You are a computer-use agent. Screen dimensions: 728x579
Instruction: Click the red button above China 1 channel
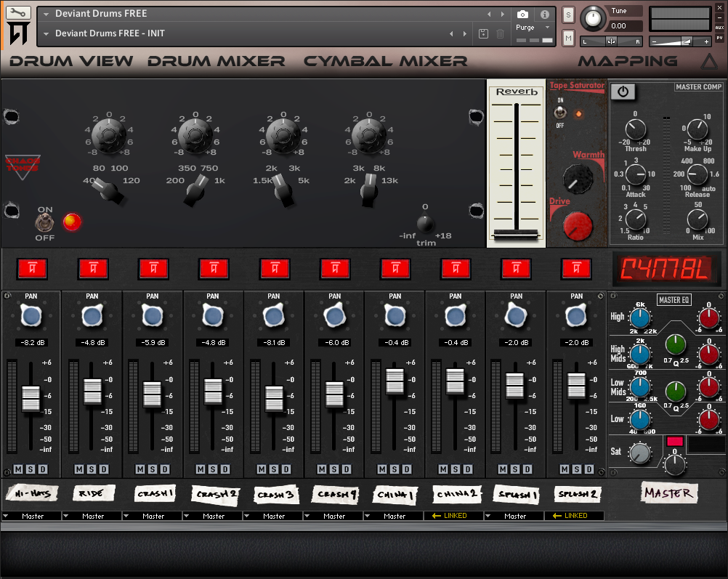pos(395,268)
